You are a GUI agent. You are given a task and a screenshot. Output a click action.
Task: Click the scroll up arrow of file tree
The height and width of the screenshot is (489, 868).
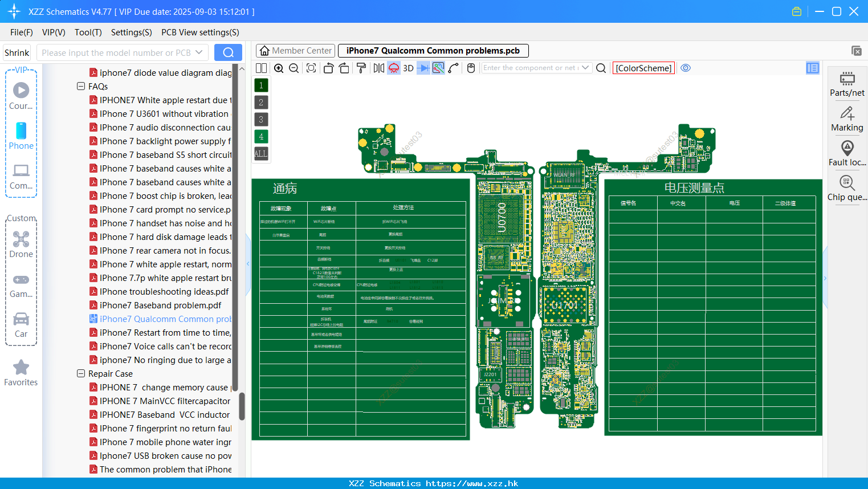[x=242, y=69]
